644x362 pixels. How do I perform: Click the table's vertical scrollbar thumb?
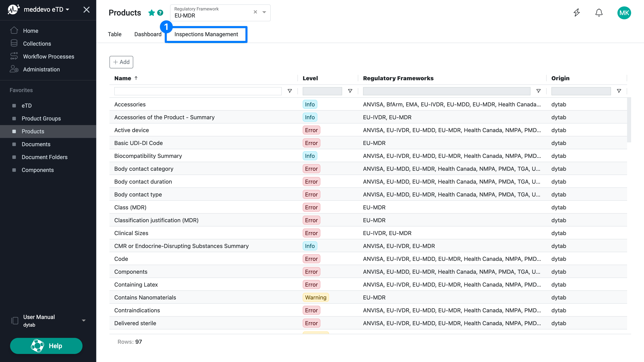[x=629, y=120]
